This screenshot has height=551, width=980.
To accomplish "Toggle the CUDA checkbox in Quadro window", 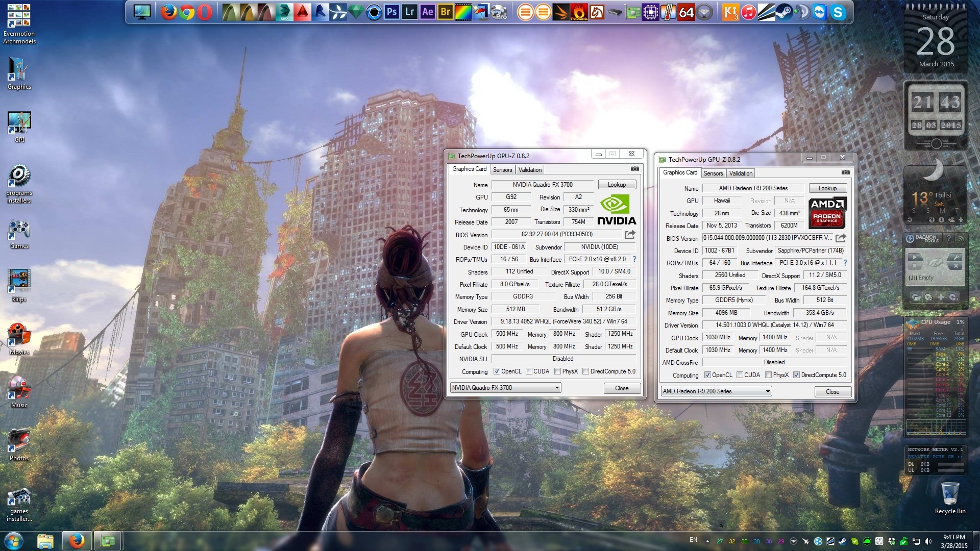I will [529, 371].
